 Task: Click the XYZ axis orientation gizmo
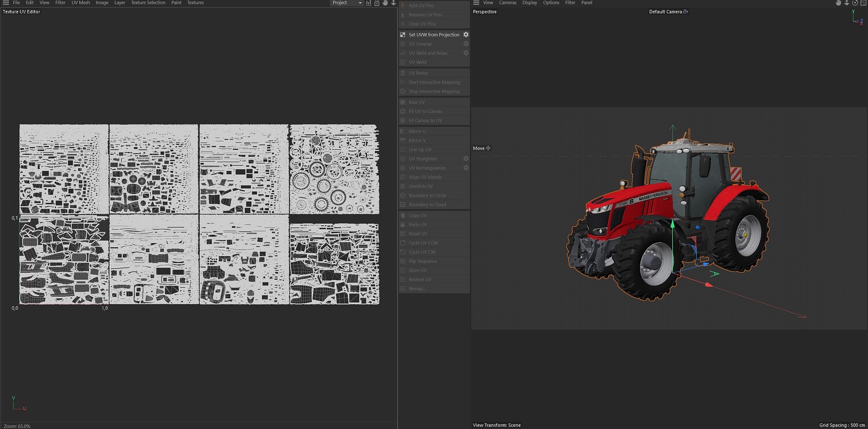point(857,17)
